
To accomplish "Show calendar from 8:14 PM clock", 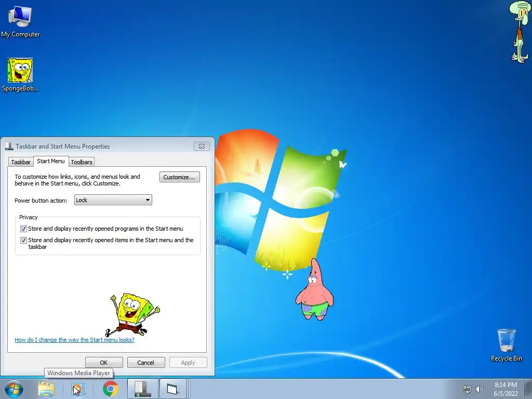I will [506, 389].
